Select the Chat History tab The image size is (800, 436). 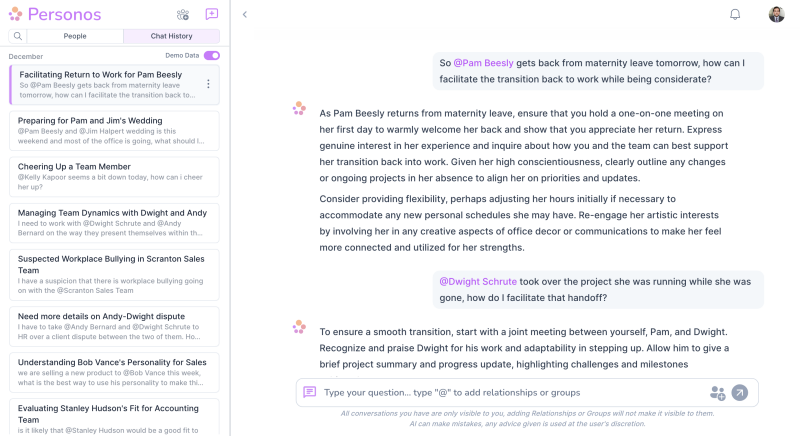pyautogui.click(x=171, y=36)
